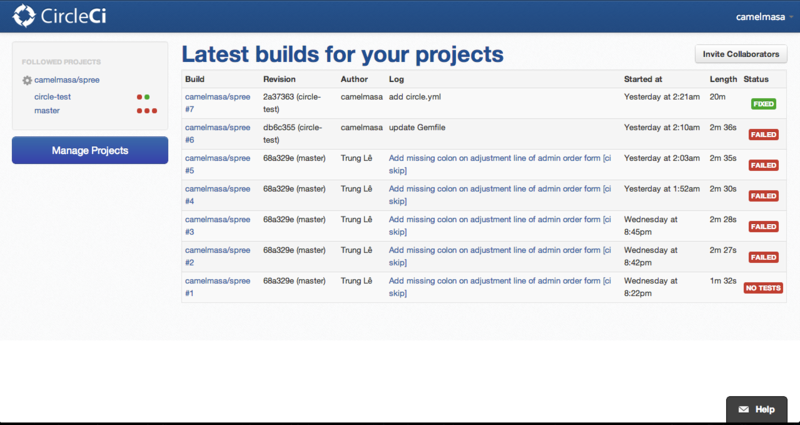Click the 1m 32s length value

click(723, 281)
